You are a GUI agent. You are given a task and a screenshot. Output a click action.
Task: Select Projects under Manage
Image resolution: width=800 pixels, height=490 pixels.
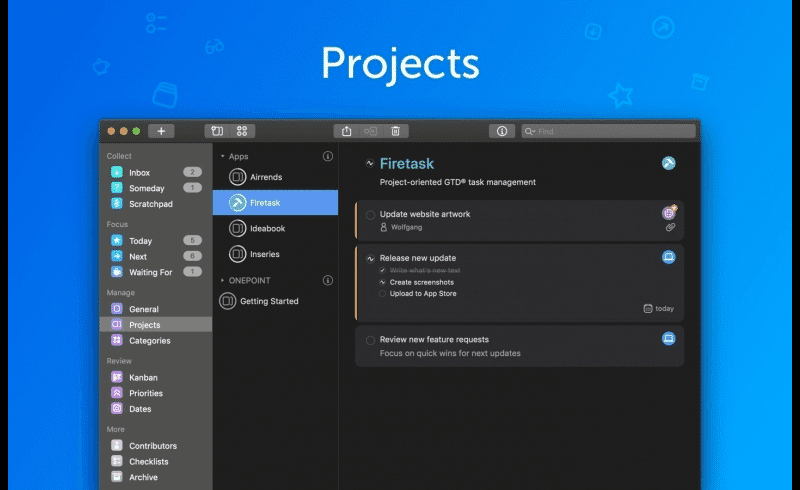click(156, 325)
